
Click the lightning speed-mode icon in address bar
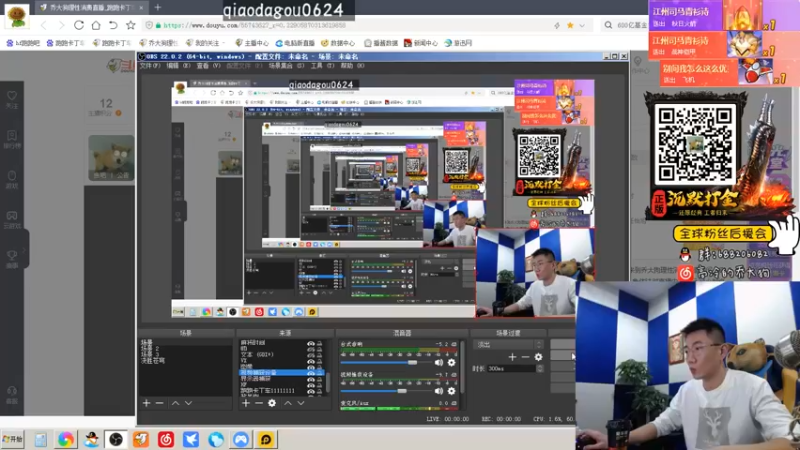pyautogui.click(x=557, y=26)
